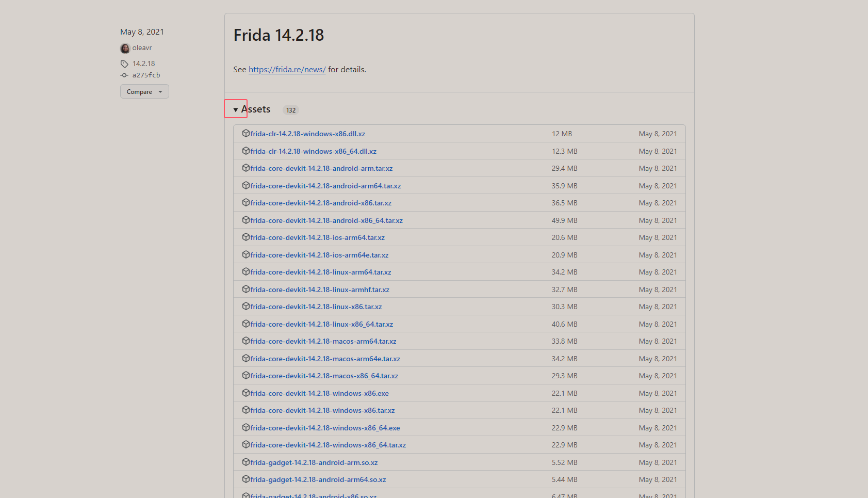The width and height of the screenshot is (868, 498).
Task: Click package icon for devkit windows-x86_64.exe
Action: pyautogui.click(x=246, y=427)
